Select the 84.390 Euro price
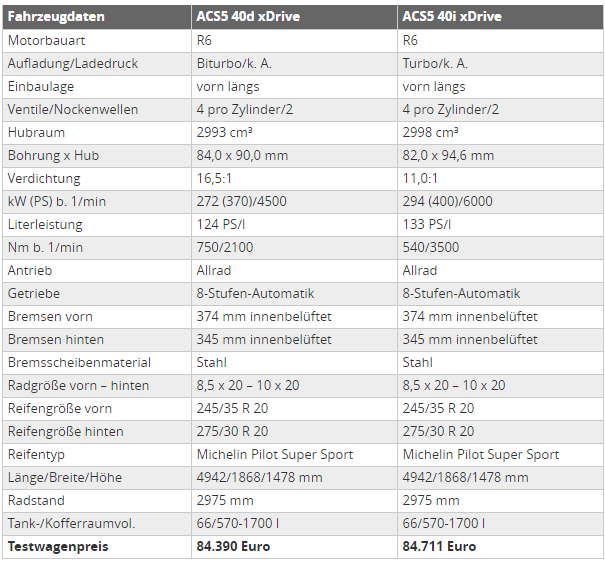Viewport: 605px width, 561px height. (233, 547)
